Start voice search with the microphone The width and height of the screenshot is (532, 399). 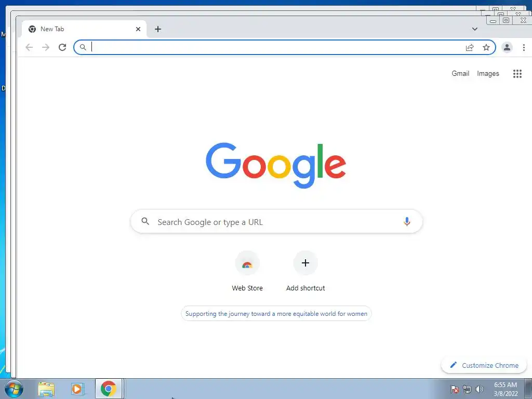pyautogui.click(x=406, y=221)
